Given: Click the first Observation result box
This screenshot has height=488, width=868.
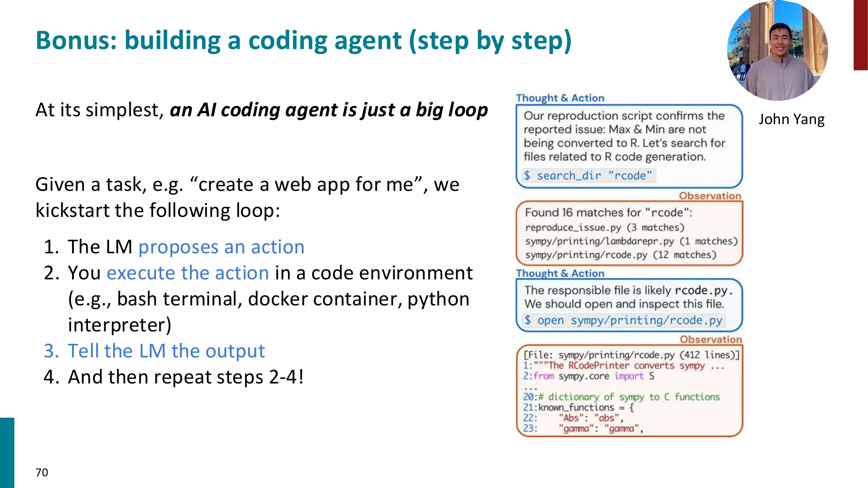Looking at the screenshot, I should point(631,233).
